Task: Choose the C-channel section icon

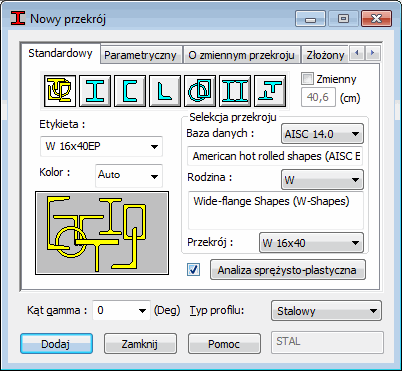Action: (130, 91)
